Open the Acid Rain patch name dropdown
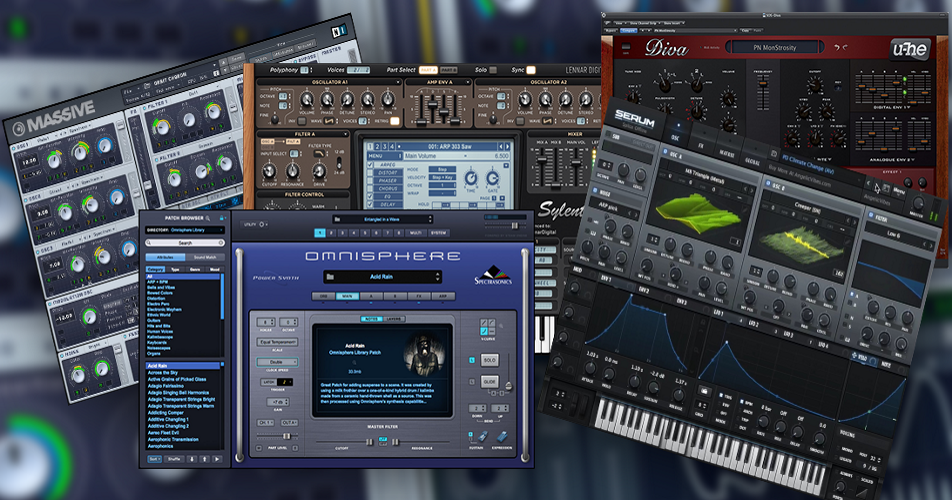Image resolution: width=952 pixels, height=500 pixels. point(382,277)
